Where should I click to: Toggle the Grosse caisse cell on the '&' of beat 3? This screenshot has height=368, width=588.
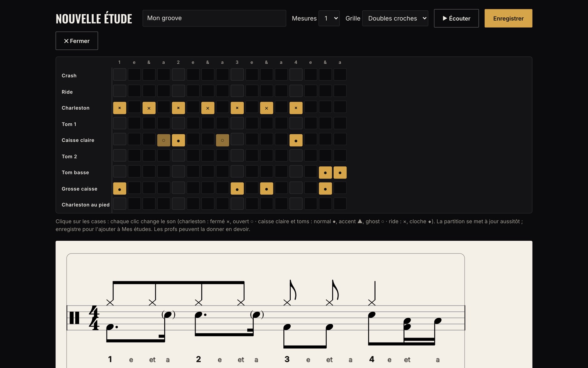pos(266,189)
